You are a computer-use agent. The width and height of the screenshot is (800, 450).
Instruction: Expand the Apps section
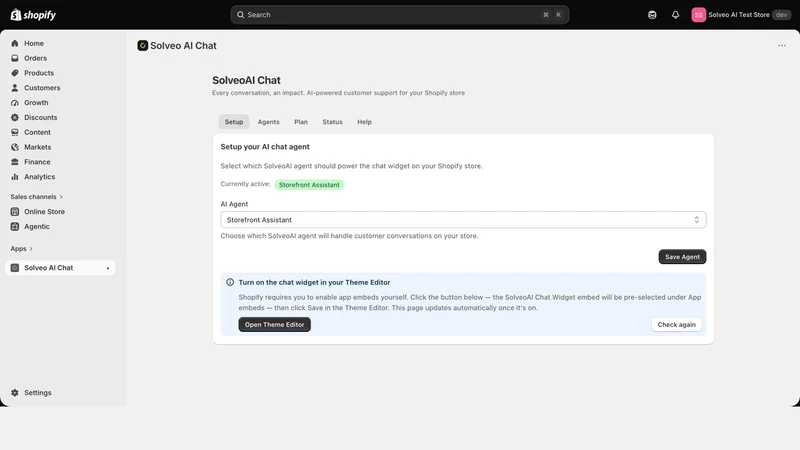(x=21, y=248)
